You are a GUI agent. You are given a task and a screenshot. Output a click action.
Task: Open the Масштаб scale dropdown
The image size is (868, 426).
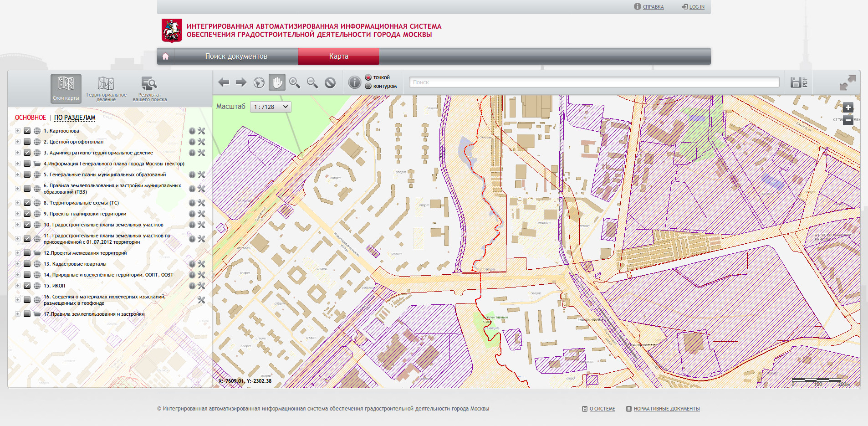click(271, 107)
